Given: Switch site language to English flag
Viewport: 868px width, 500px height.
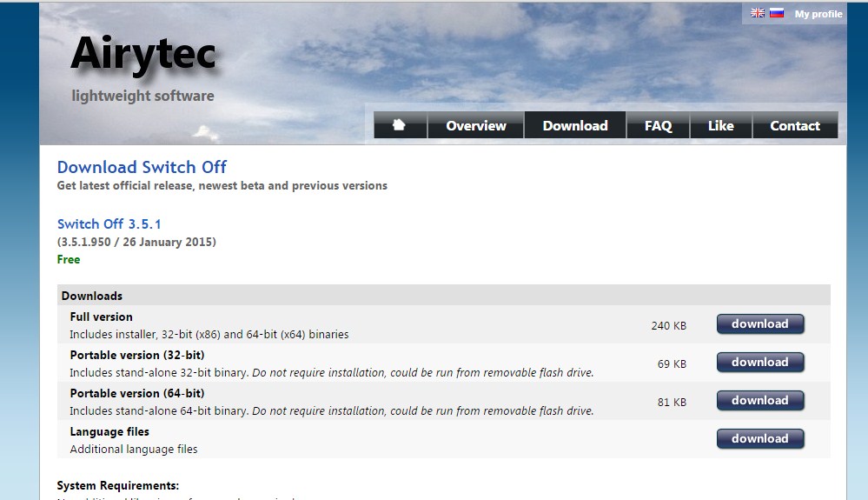Looking at the screenshot, I should [x=758, y=13].
